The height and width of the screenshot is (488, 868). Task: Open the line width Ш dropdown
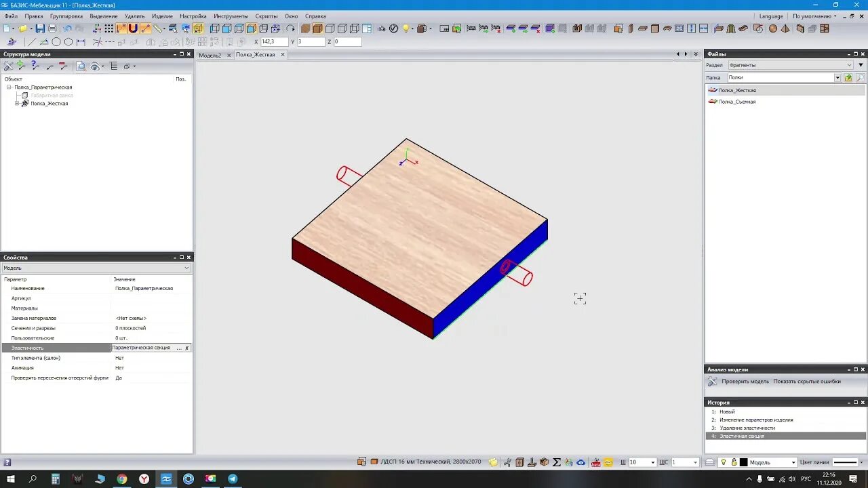click(x=654, y=462)
